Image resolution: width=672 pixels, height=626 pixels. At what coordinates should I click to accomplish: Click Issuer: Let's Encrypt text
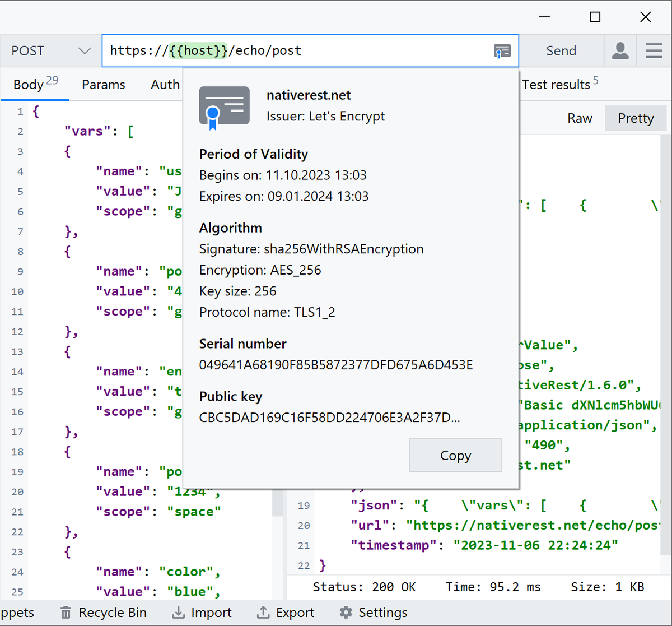(x=326, y=117)
